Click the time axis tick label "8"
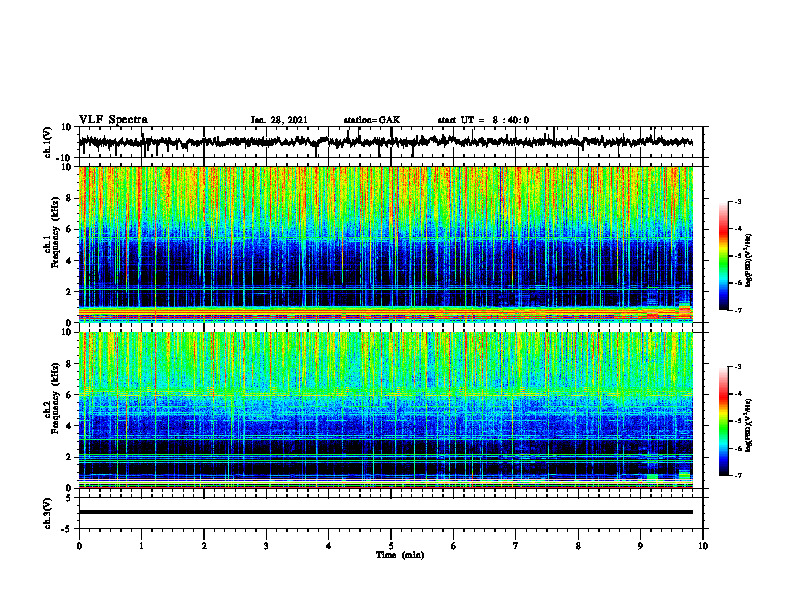 click(x=578, y=546)
